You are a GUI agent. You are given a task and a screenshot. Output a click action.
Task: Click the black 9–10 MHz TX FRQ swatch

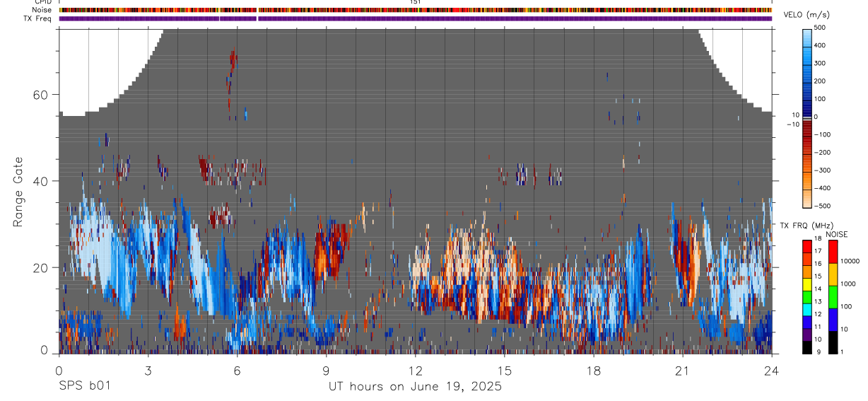[x=807, y=347]
